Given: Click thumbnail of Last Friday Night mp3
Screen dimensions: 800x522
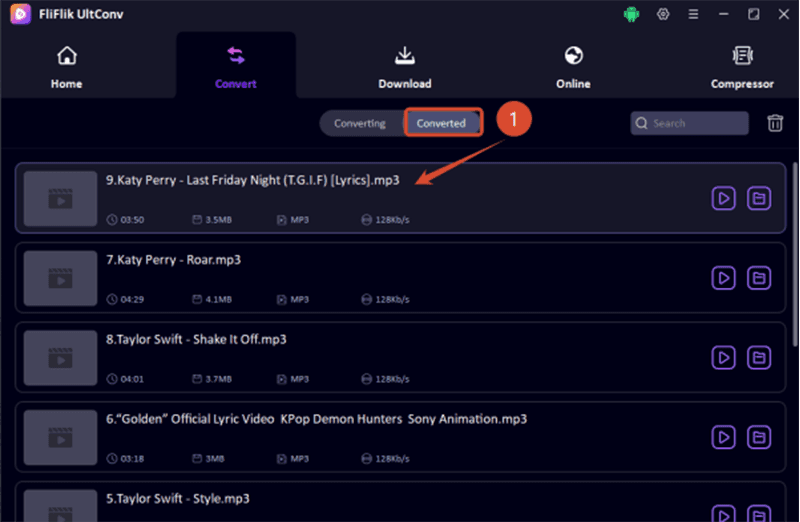Looking at the screenshot, I should coord(60,198).
